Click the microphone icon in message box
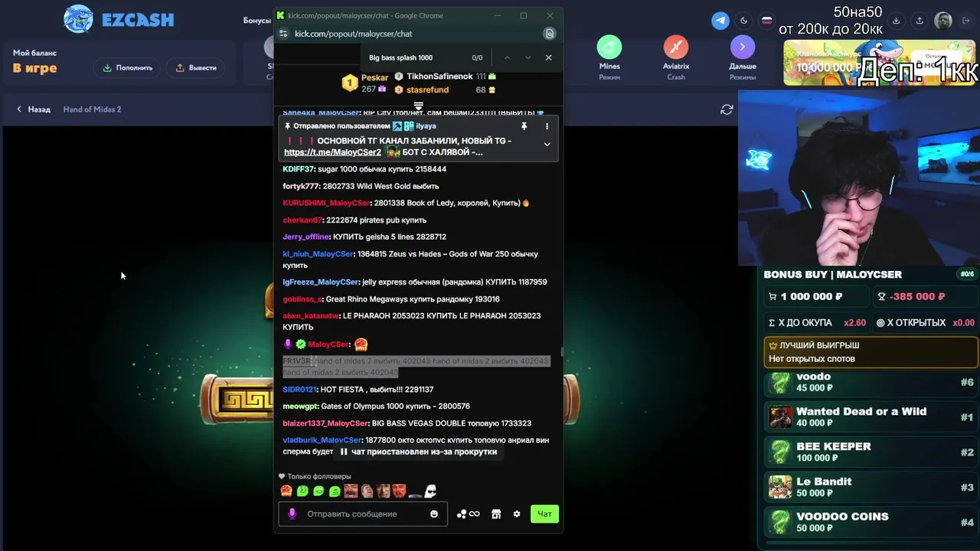980x551 pixels. [292, 514]
